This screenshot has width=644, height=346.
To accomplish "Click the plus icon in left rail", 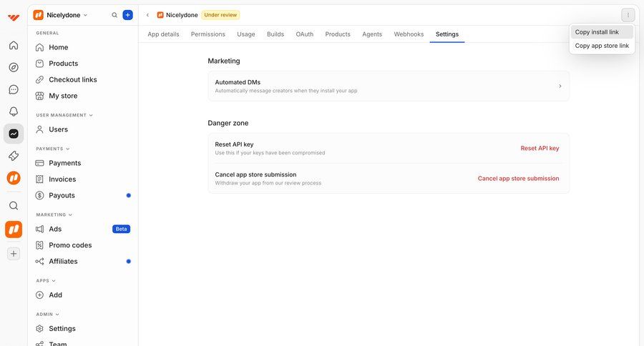I will tap(14, 254).
